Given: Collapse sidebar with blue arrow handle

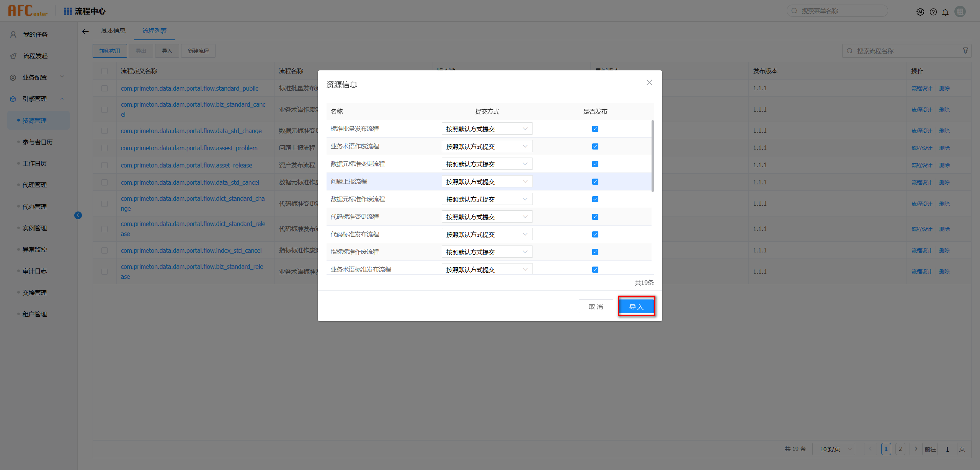Looking at the screenshot, I should coord(78,215).
